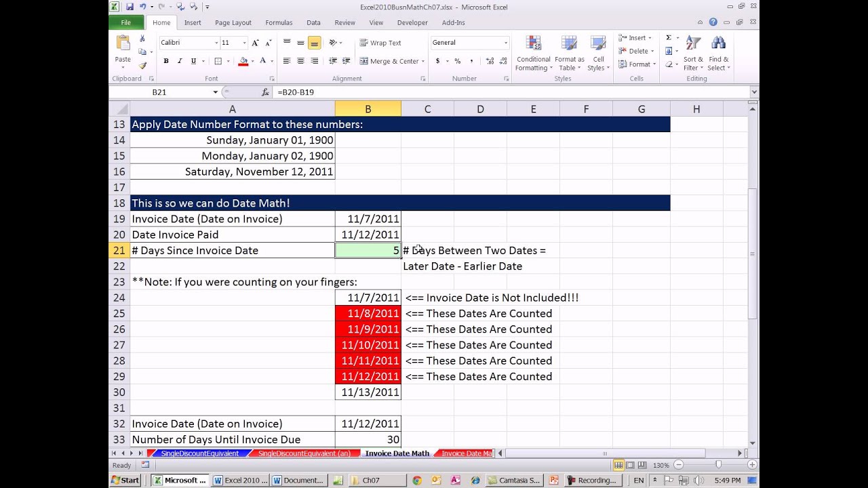The image size is (868, 488).
Task: Click the Wrap Text button
Action: [380, 43]
